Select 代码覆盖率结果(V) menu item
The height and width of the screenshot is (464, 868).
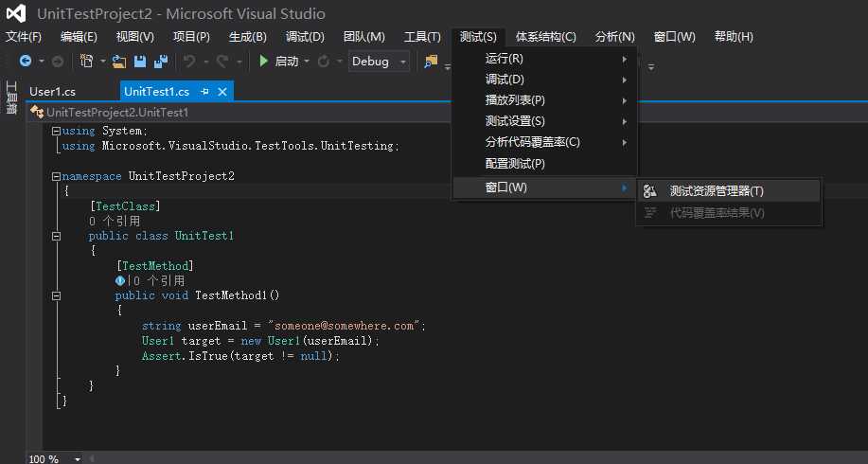pyautogui.click(x=729, y=213)
